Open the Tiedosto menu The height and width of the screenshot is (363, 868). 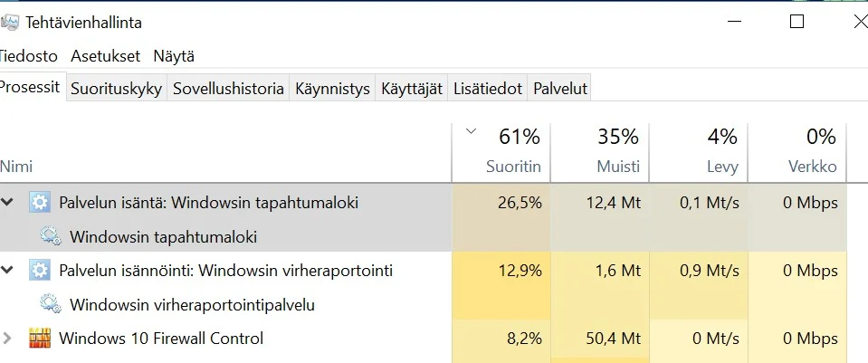tap(29, 56)
